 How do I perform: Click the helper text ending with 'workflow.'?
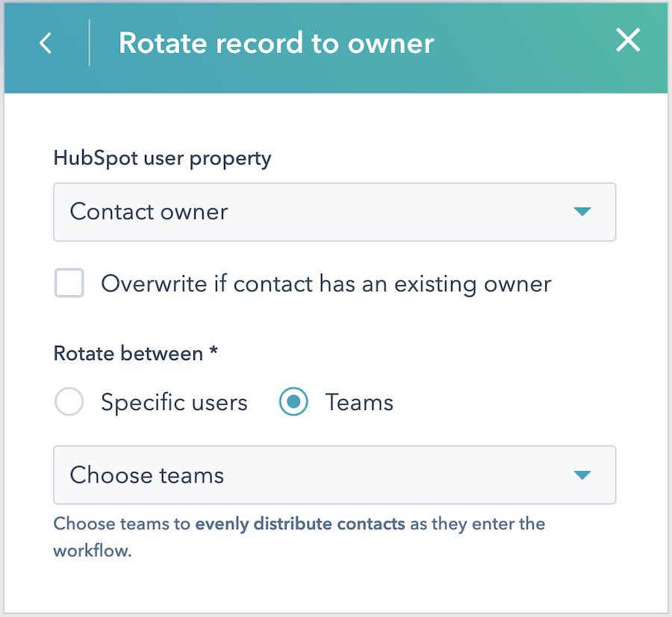[299, 537]
